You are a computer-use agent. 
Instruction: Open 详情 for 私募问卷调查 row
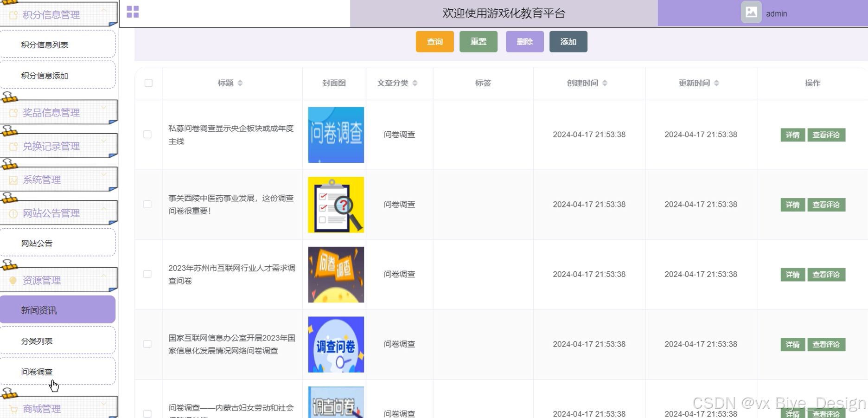click(x=792, y=135)
